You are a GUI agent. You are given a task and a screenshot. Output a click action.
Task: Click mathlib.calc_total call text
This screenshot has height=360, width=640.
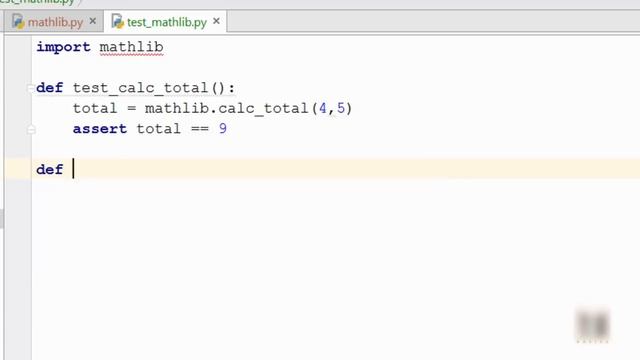pos(227,109)
